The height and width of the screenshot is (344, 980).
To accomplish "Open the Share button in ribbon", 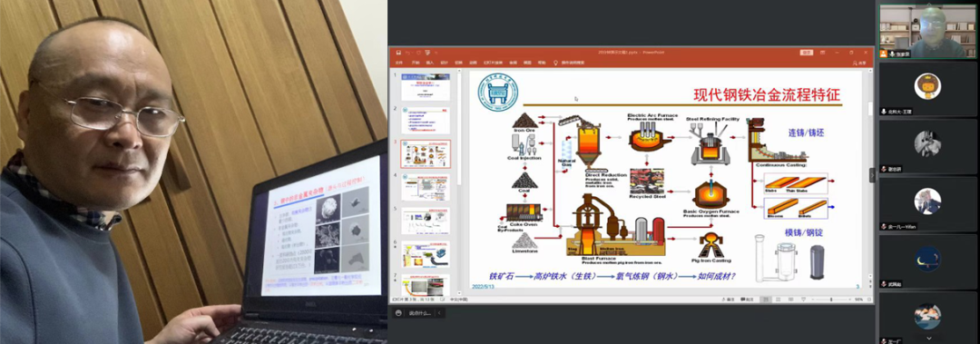I will pyautogui.click(x=859, y=64).
